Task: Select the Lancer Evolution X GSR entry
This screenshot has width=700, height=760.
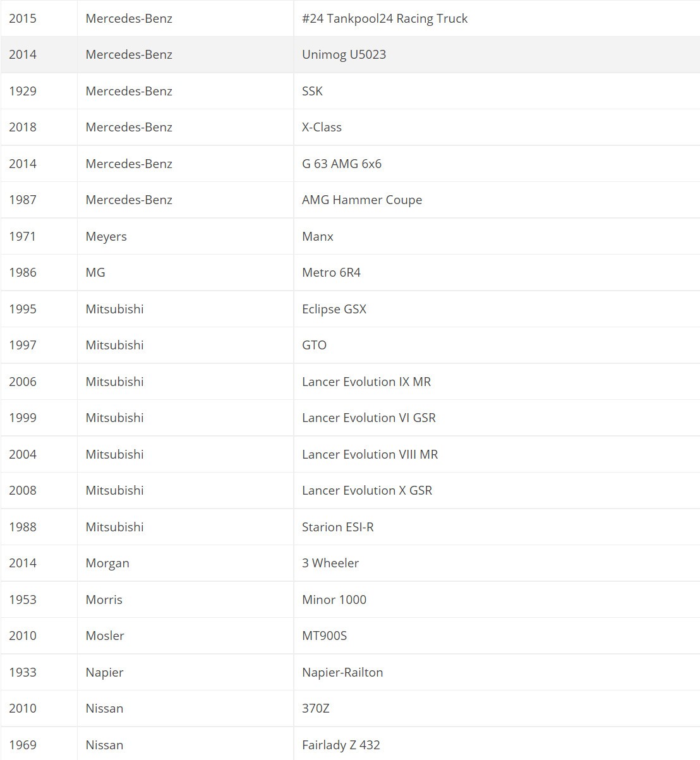Action: click(x=367, y=490)
